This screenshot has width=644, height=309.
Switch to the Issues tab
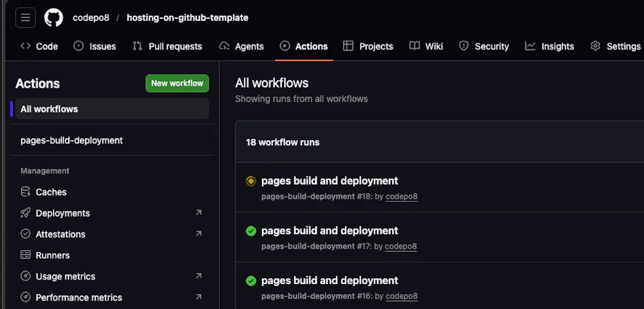click(94, 46)
